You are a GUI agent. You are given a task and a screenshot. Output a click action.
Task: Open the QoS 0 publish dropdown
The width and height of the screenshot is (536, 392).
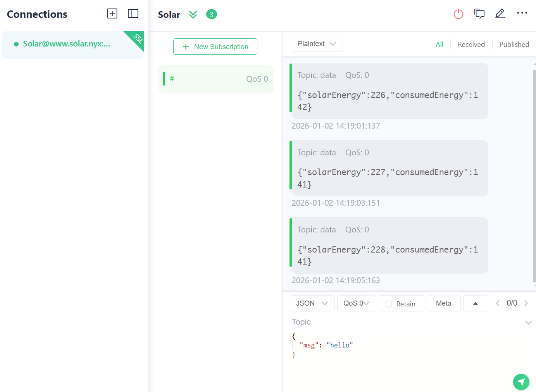(x=356, y=303)
